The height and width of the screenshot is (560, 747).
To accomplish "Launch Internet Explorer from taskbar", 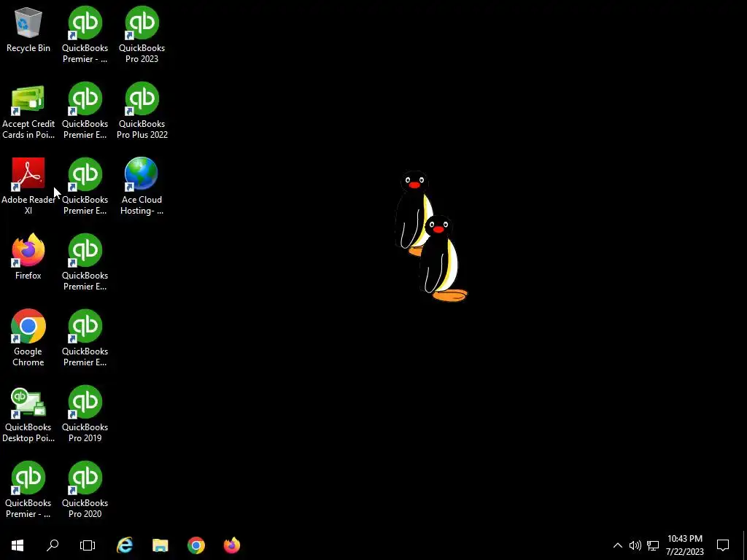I will pos(125,545).
